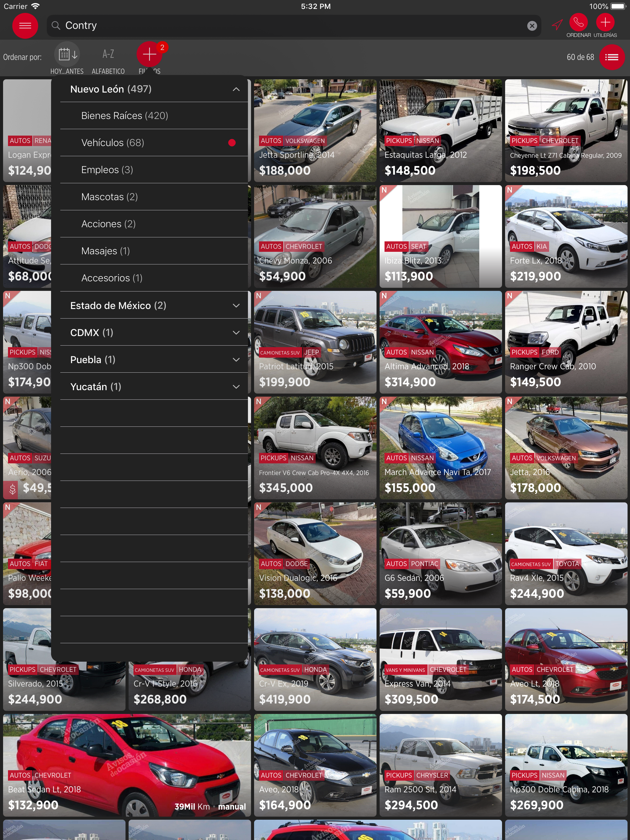
Task: Toggle the red dot beside Vehículos
Action: pos(232,143)
